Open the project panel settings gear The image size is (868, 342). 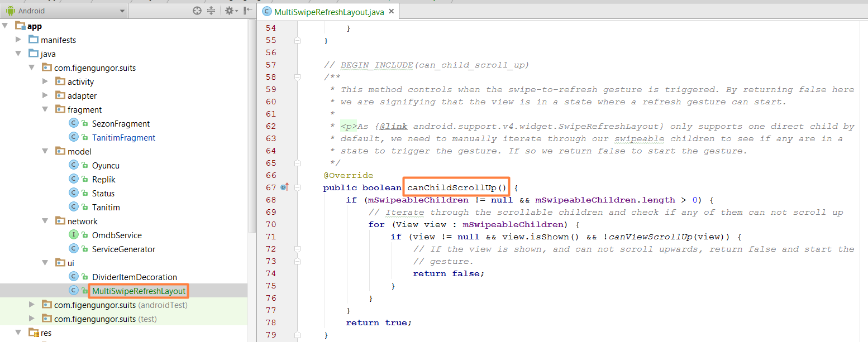click(229, 11)
